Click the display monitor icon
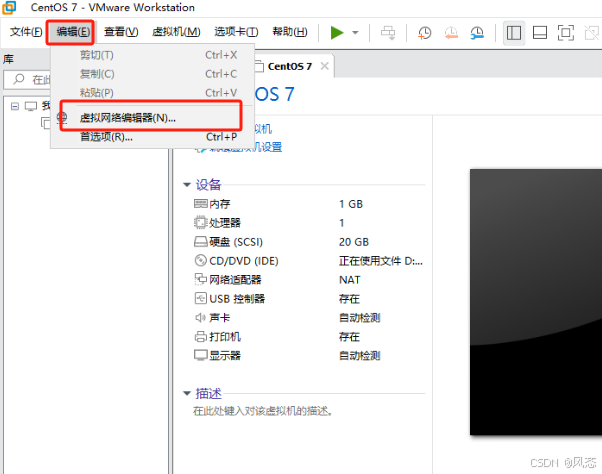 pyautogui.click(x=200, y=355)
